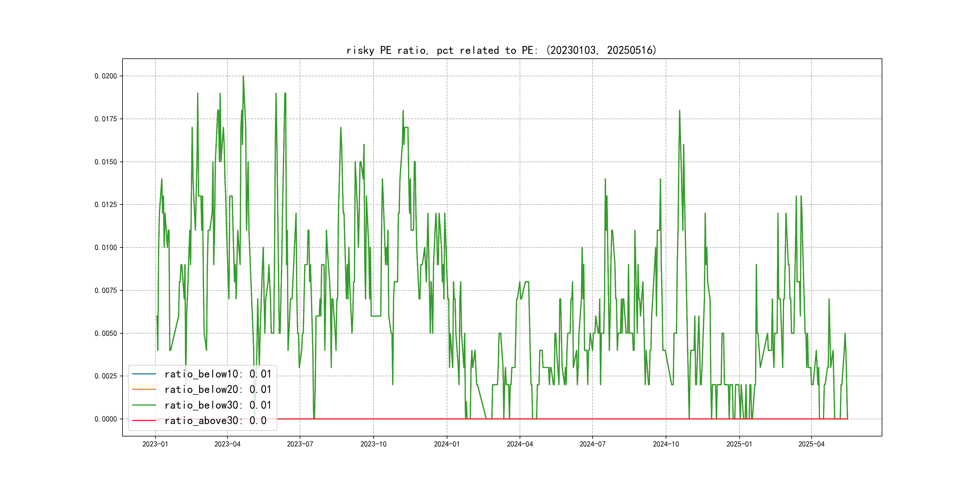Click the ratio_below30 legend label
Viewport: 980px width, 490px height.
pos(217,405)
